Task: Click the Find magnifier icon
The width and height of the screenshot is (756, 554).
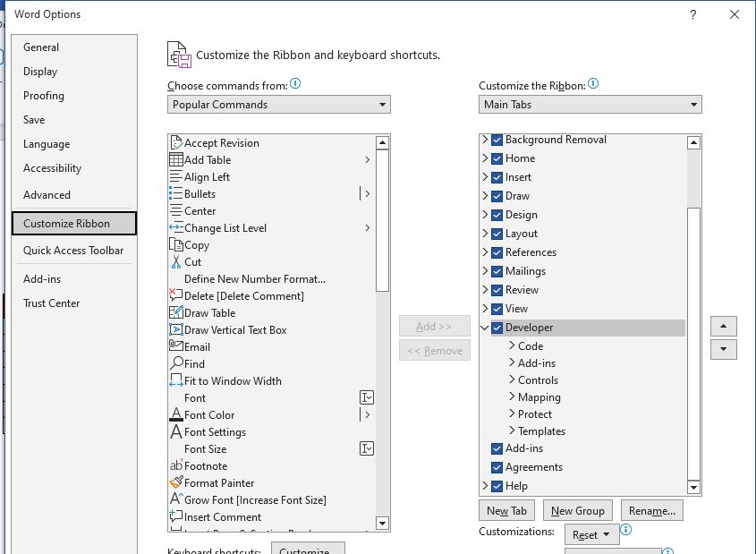Action: [176, 364]
